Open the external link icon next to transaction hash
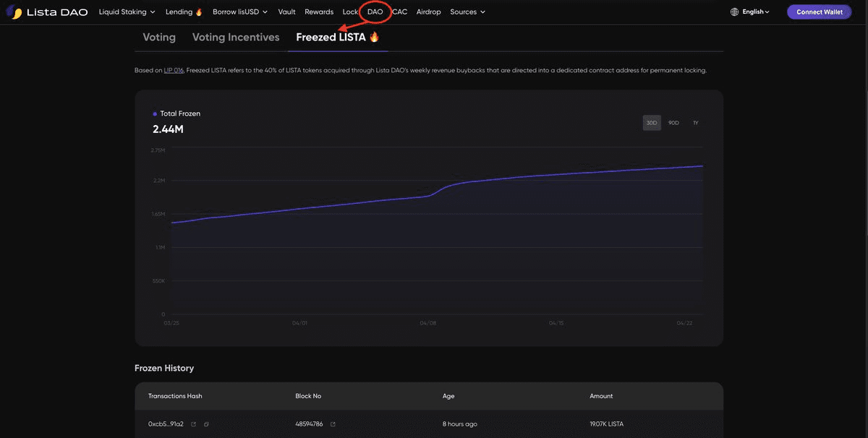Image resolution: width=868 pixels, height=438 pixels. [192, 424]
